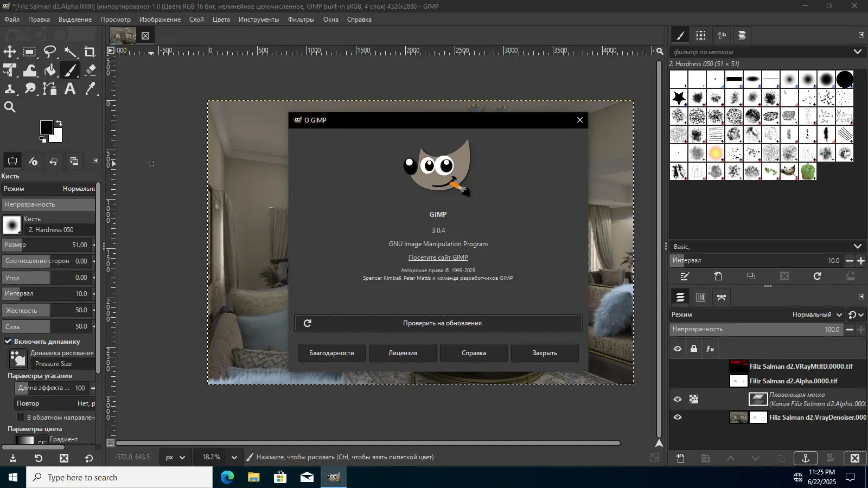Open the 'Повтор' repeat dropdown

click(54, 403)
